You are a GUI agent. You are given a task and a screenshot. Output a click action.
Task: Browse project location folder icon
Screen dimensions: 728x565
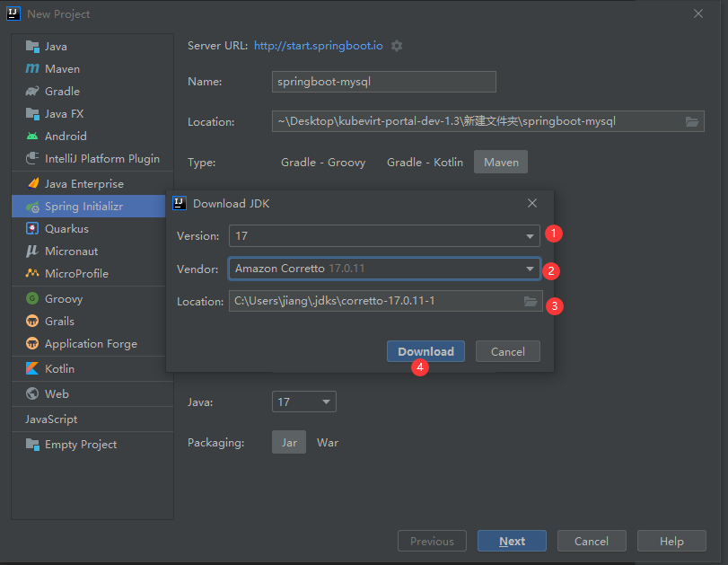tap(692, 122)
